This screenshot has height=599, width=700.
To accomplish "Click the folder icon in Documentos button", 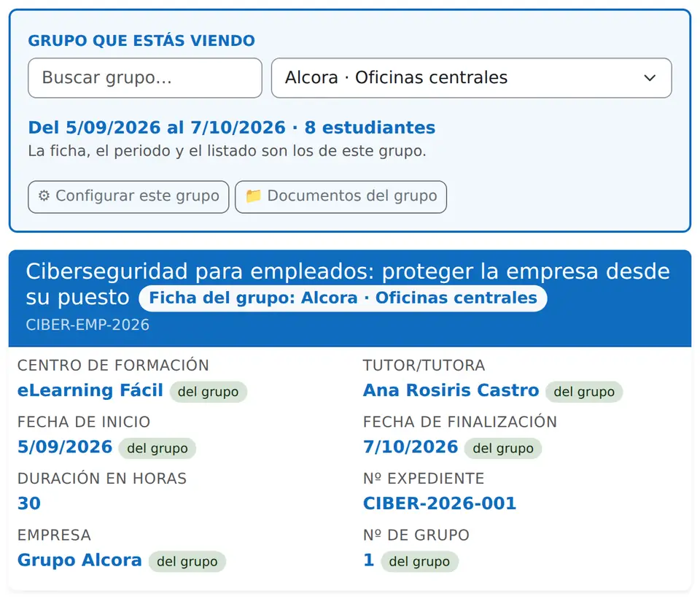I will 254,196.
